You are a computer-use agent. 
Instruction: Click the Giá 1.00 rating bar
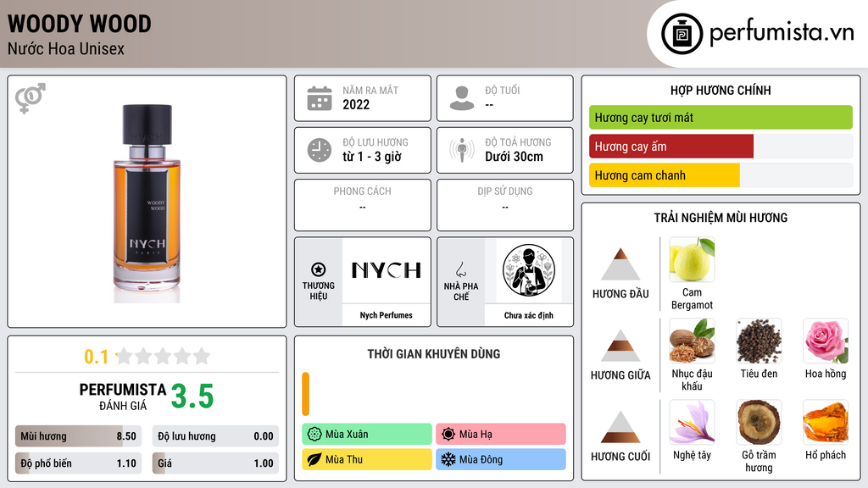(215, 463)
